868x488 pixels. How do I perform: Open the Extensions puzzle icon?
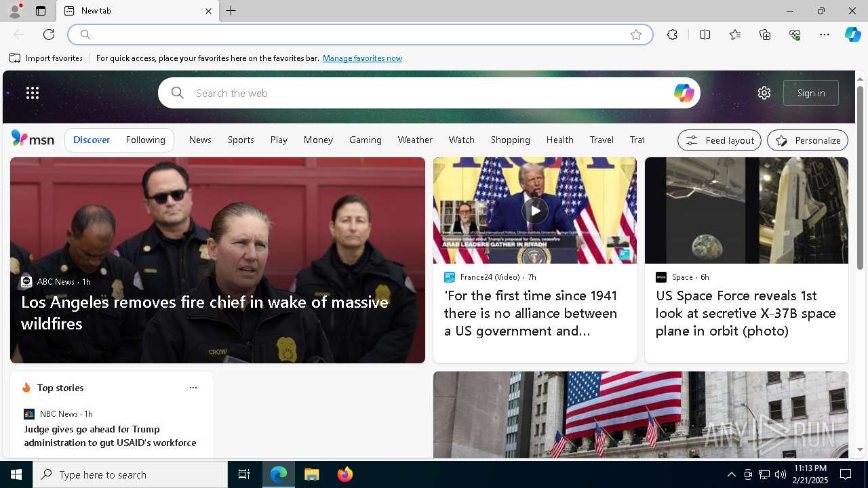coord(672,35)
